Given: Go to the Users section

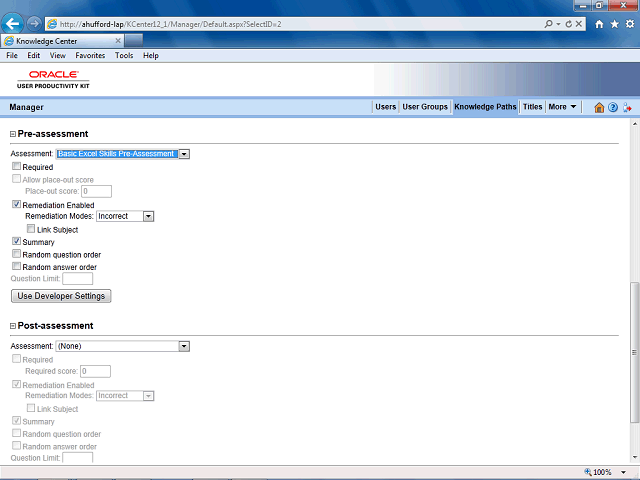Looking at the screenshot, I should click(x=386, y=107).
